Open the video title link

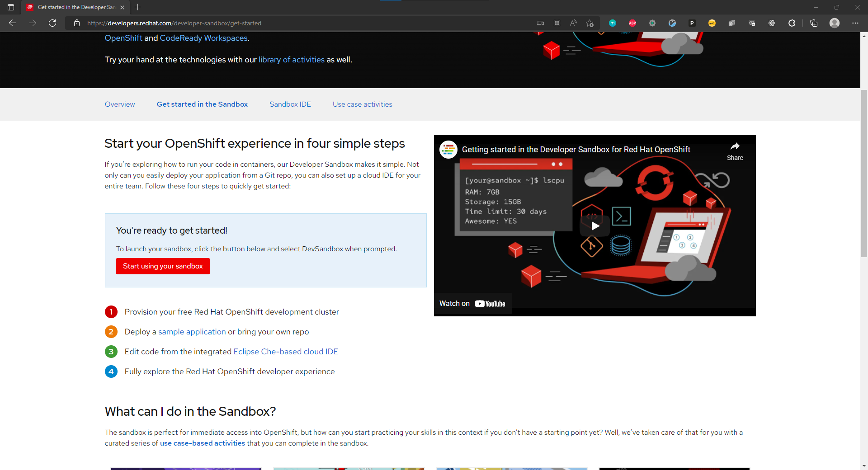coord(576,150)
